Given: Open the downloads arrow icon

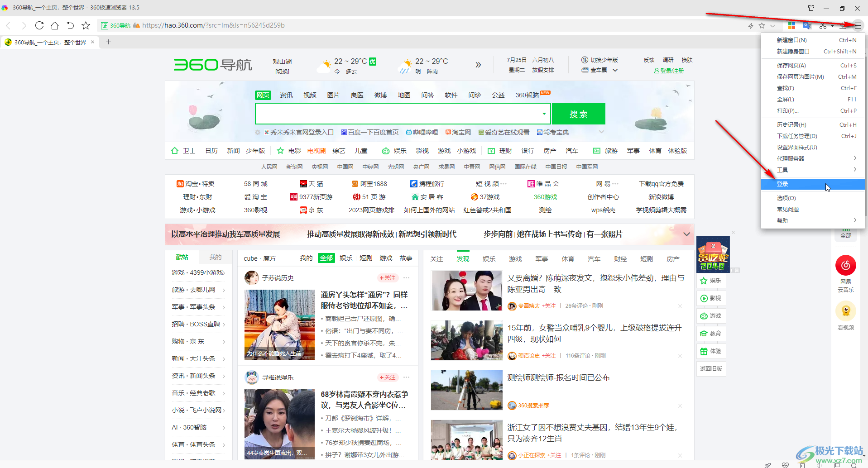Looking at the screenshot, I should pyautogui.click(x=843, y=26).
